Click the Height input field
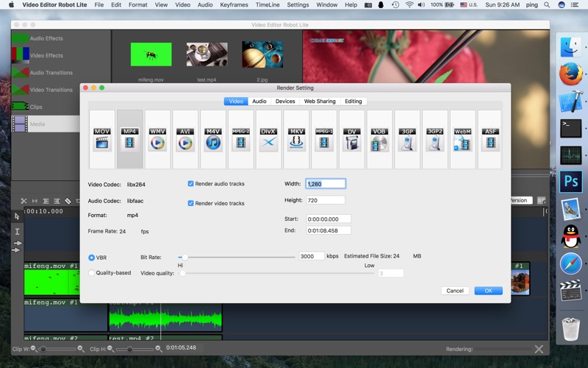Image resolution: width=588 pixels, height=368 pixels. [326, 200]
